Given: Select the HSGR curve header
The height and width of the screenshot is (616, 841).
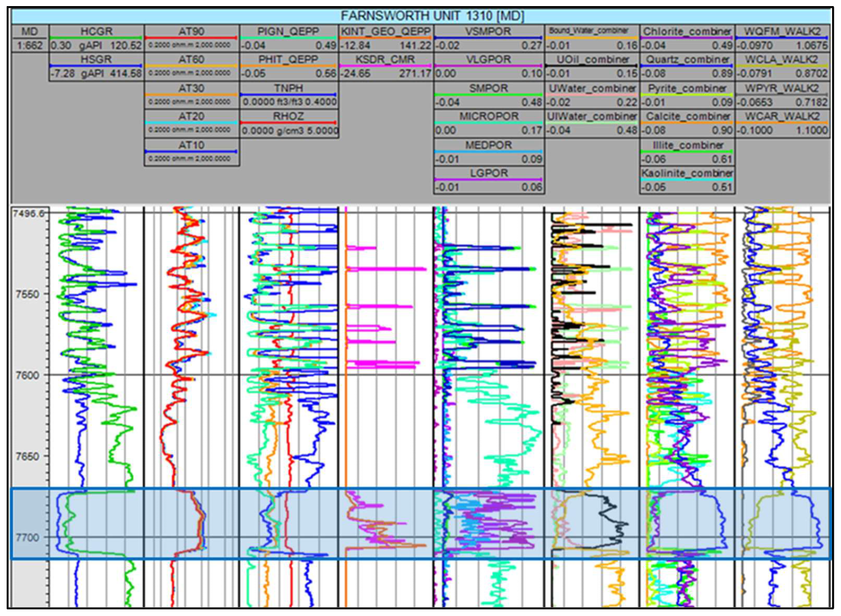Looking at the screenshot, I should pos(96,59).
